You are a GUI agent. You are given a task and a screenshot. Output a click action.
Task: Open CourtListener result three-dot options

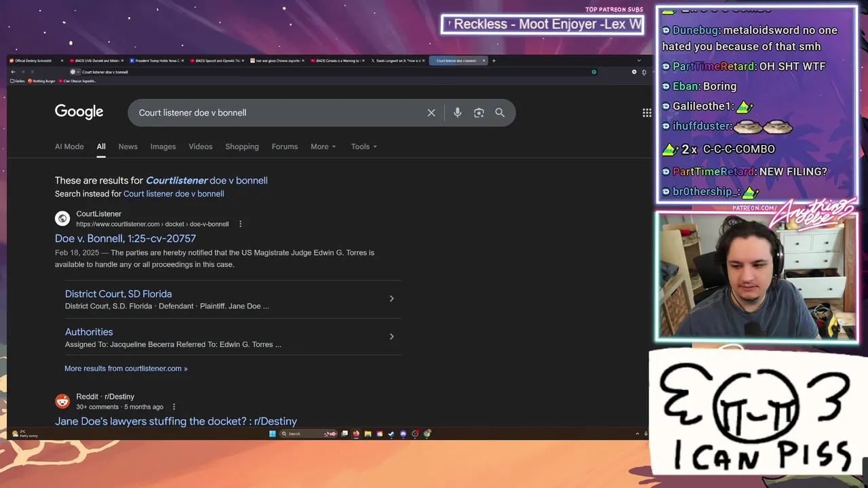(x=240, y=224)
